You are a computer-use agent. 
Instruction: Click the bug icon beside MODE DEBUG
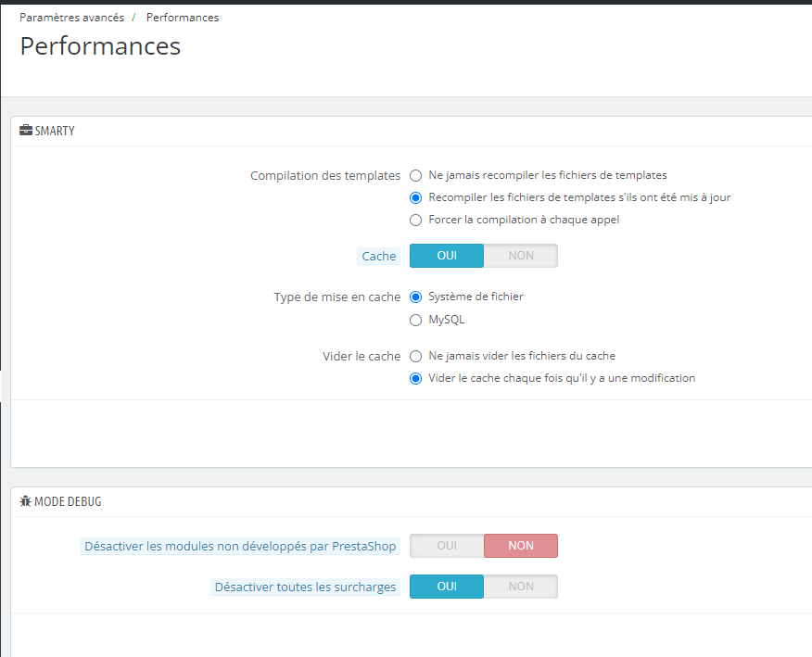(x=26, y=501)
